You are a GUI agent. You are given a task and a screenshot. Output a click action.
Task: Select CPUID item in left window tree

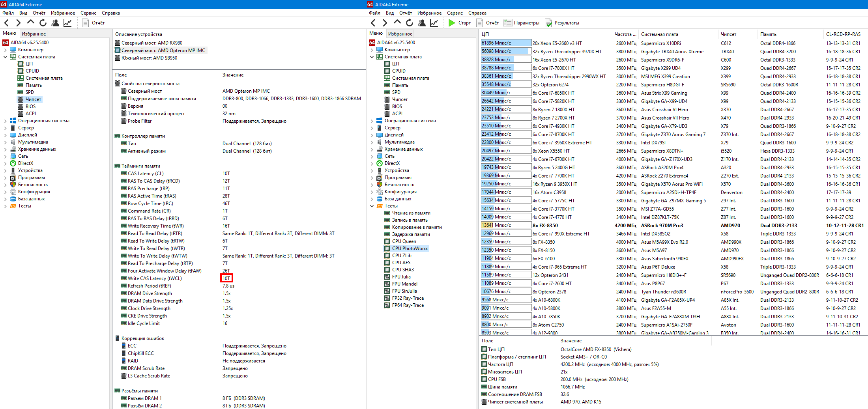pos(32,71)
